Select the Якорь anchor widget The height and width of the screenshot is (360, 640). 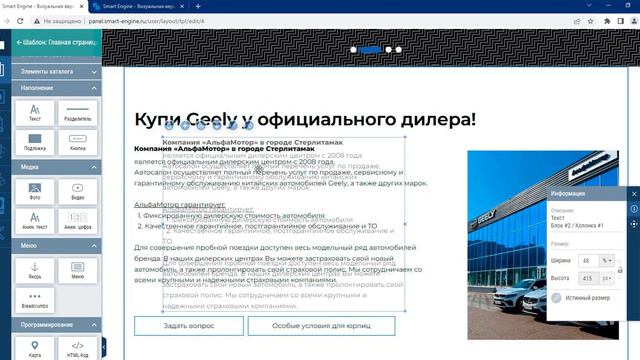35,270
